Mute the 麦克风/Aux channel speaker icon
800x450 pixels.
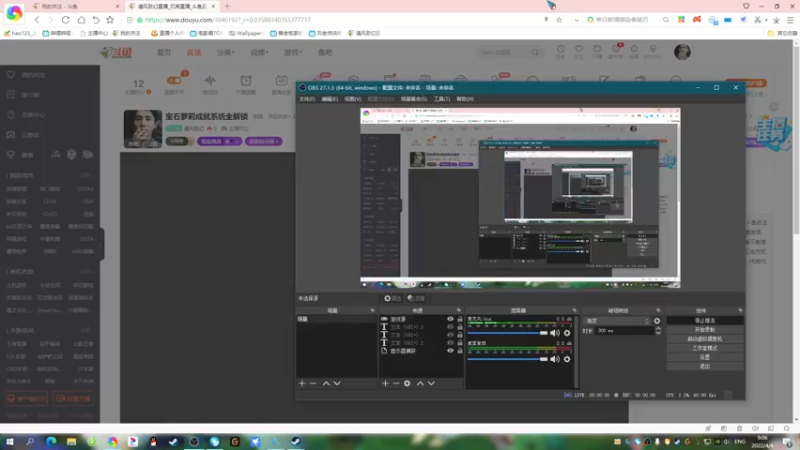click(x=555, y=333)
